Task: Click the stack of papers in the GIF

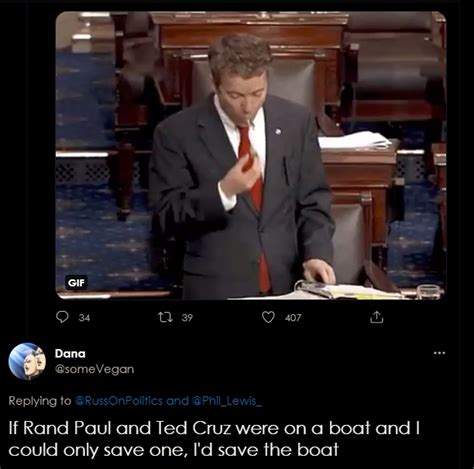Action: [x=354, y=140]
